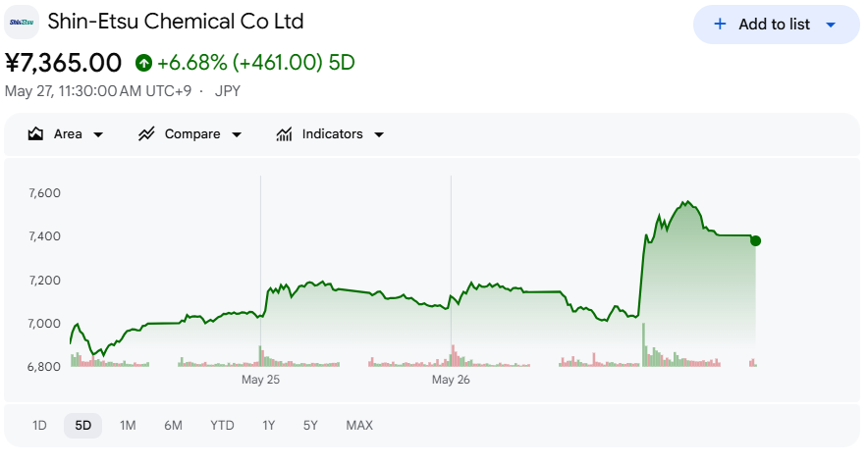This screenshot has width=868, height=465.
Task: Select the 5D range tab
Action: pos(83,425)
